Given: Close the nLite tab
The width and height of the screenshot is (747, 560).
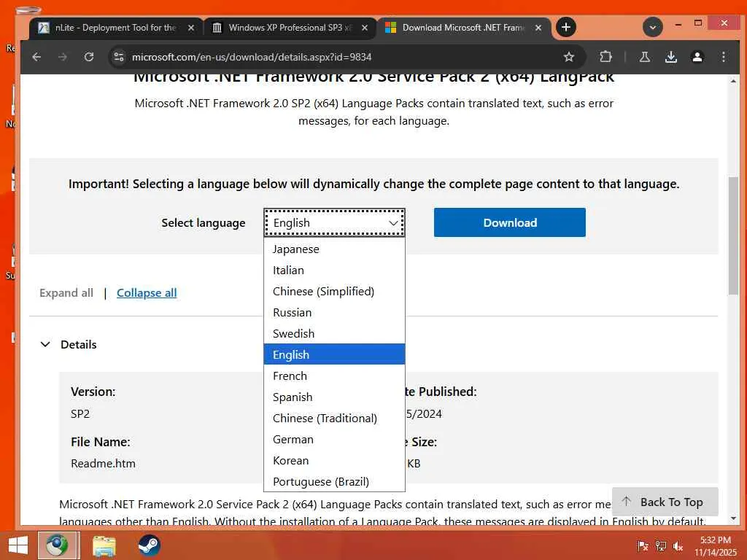Looking at the screenshot, I should 191,28.
